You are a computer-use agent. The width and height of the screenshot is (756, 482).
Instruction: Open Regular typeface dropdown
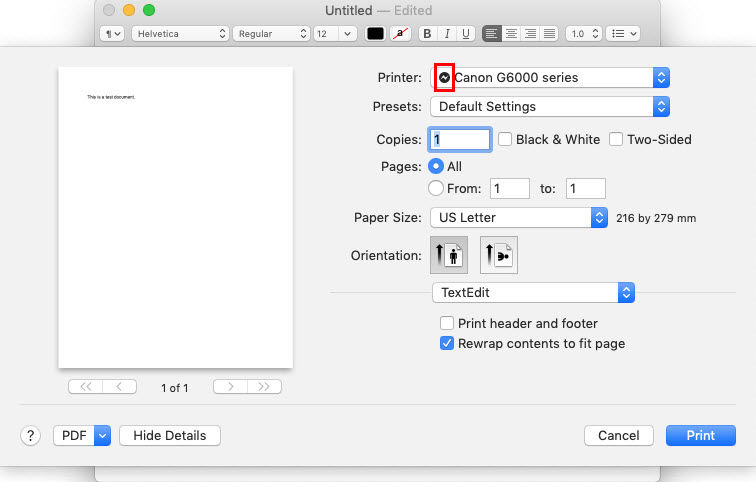[x=271, y=34]
